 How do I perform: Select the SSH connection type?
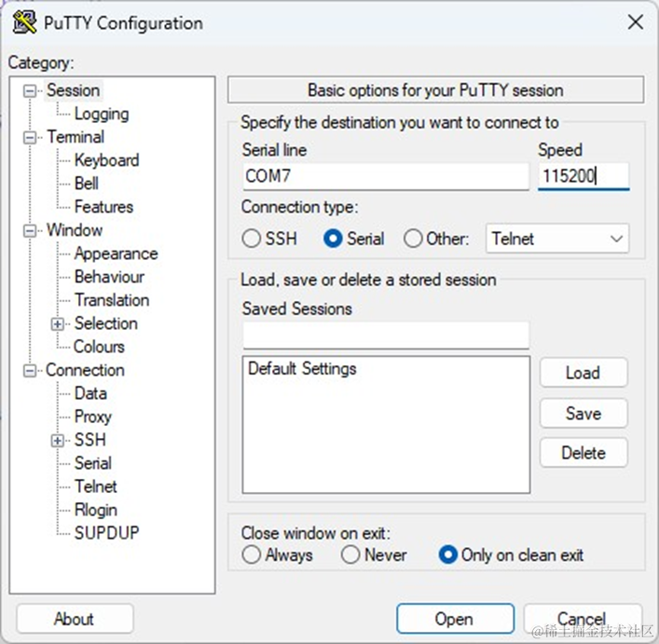252,239
